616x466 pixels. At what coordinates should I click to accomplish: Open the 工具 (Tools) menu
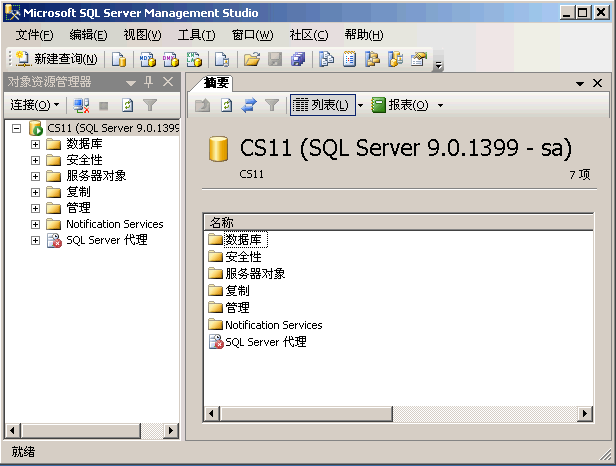(x=195, y=35)
